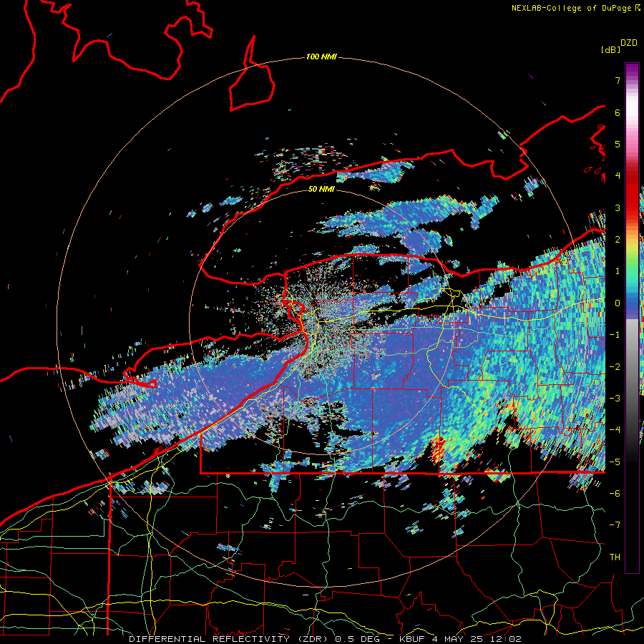Click the TH legend label
Viewport: 644px width, 644px height.
[615, 557]
